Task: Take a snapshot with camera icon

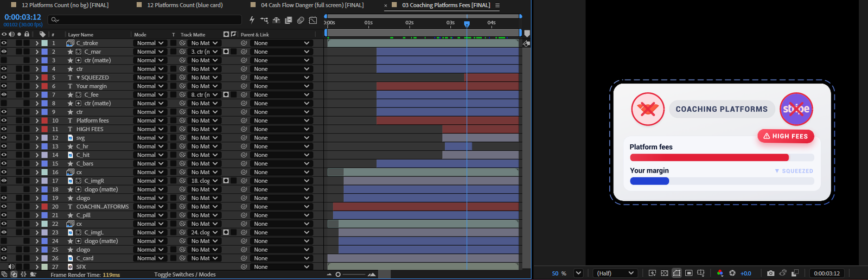Action: (770, 273)
